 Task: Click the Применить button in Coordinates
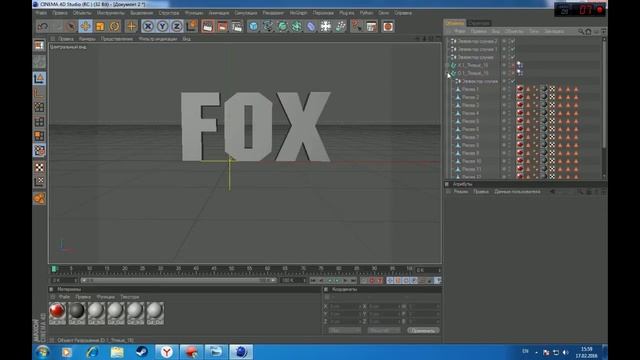click(x=423, y=330)
